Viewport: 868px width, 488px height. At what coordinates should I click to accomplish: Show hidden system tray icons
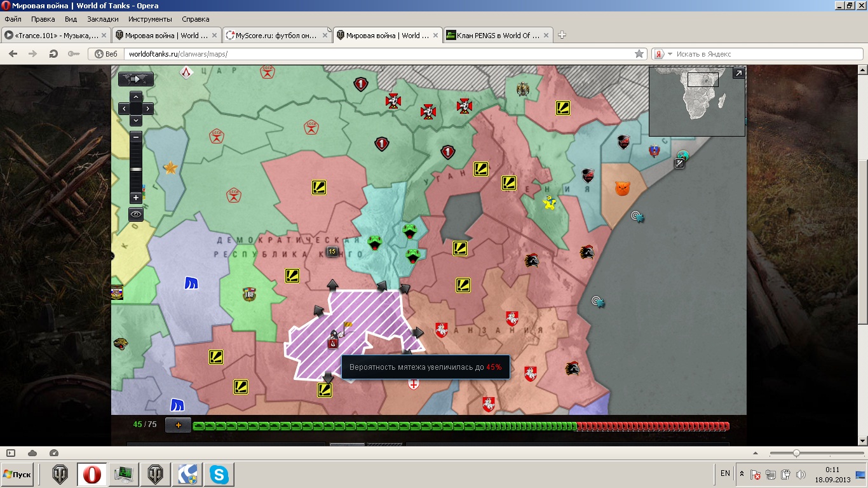point(742,474)
